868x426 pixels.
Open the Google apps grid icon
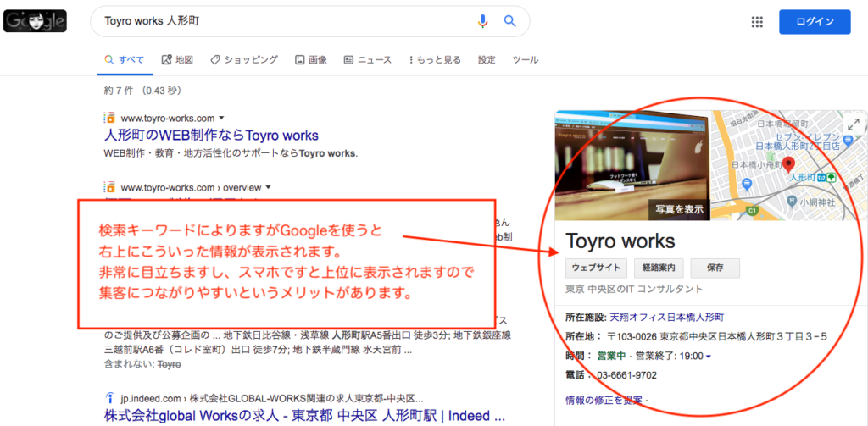coord(757,22)
